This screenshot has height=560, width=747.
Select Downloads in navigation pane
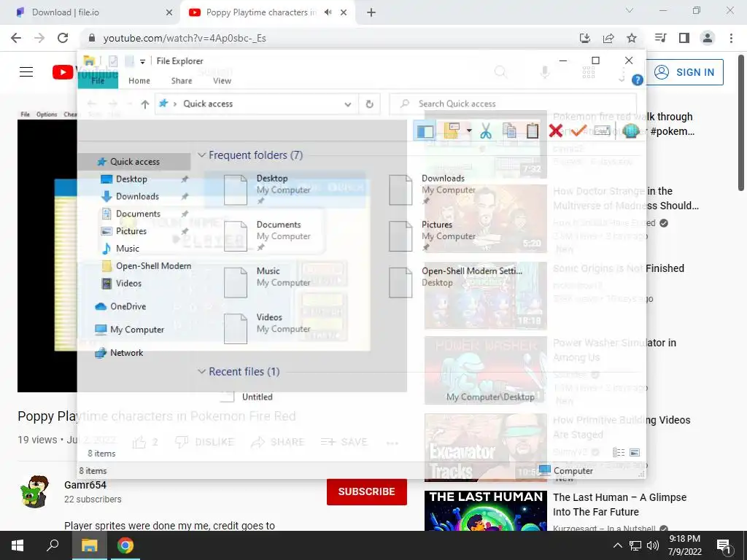pyautogui.click(x=137, y=196)
